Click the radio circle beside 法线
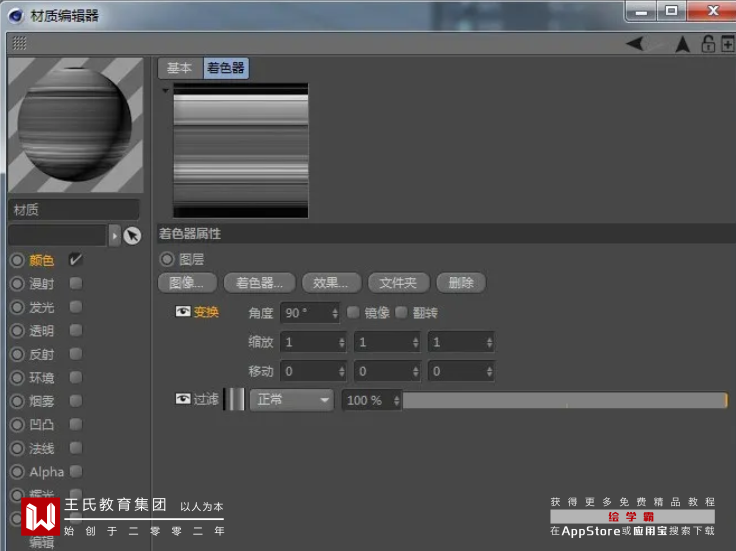736x551 pixels. (17, 448)
